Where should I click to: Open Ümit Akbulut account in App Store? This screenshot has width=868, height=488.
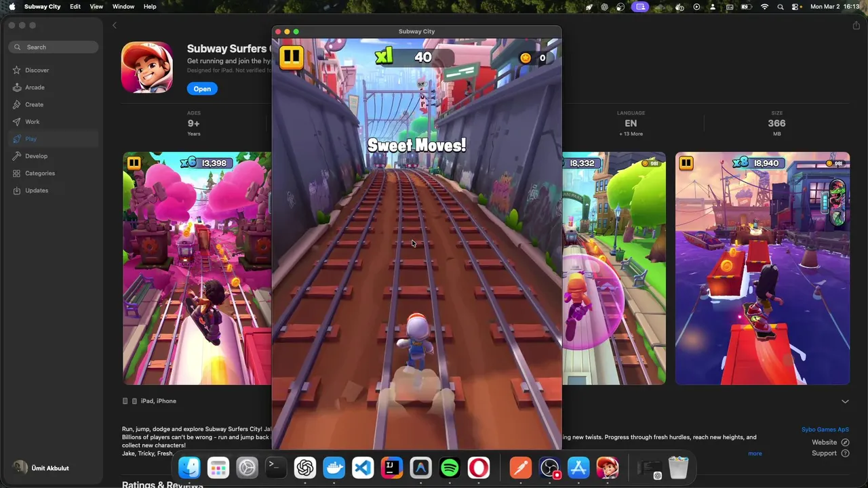[x=42, y=468]
